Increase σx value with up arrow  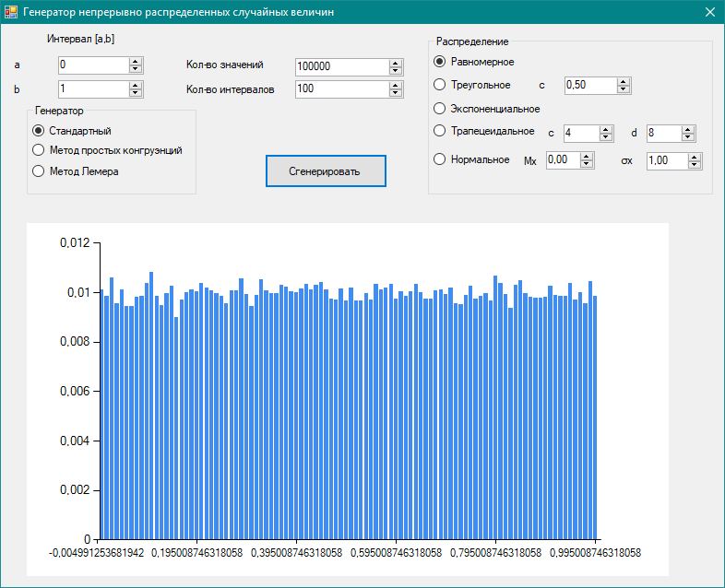point(695,158)
